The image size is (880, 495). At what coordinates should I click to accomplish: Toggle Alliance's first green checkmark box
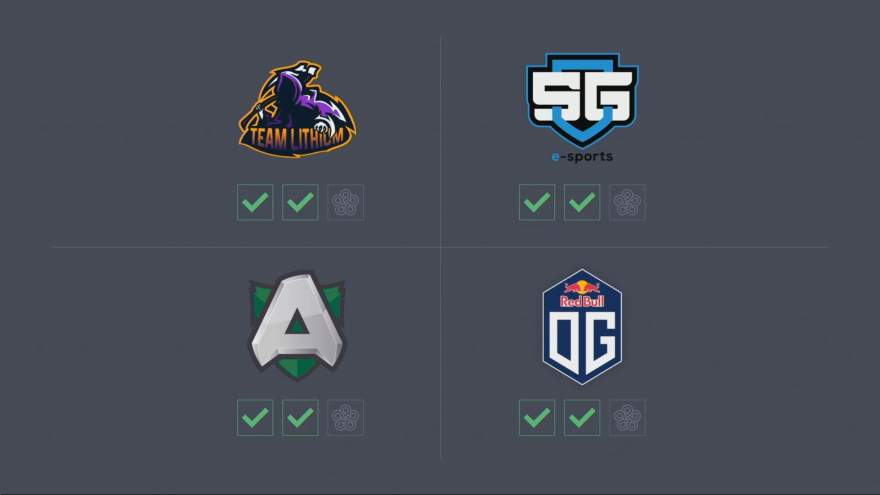coord(255,418)
